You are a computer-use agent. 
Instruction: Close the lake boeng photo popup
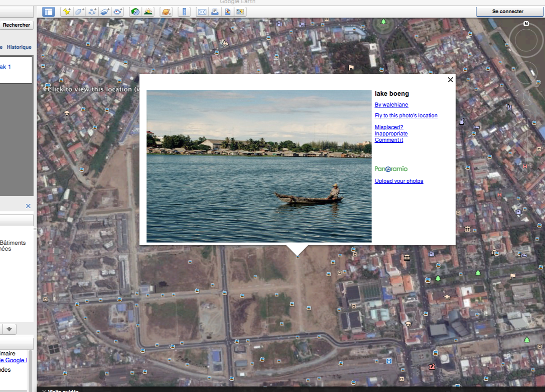pyautogui.click(x=450, y=80)
